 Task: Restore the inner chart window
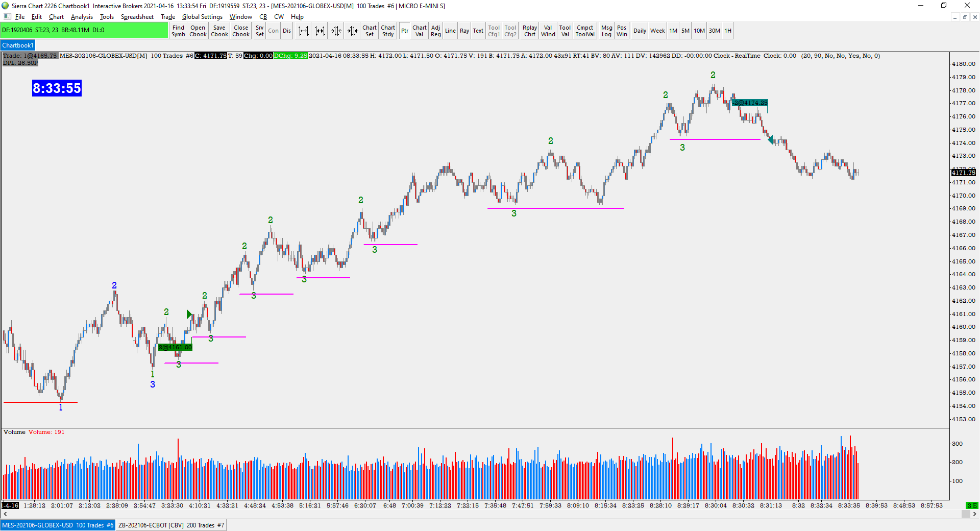[x=965, y=17]
